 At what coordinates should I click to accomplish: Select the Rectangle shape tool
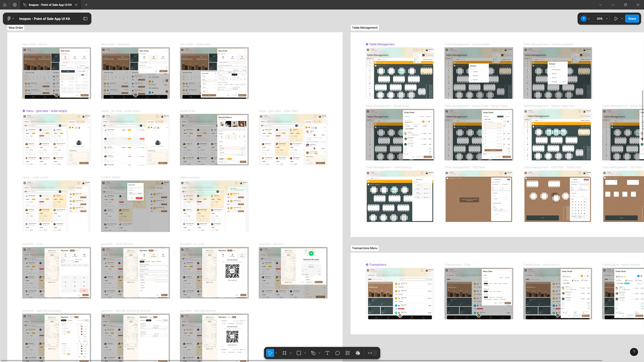(299, 353)
